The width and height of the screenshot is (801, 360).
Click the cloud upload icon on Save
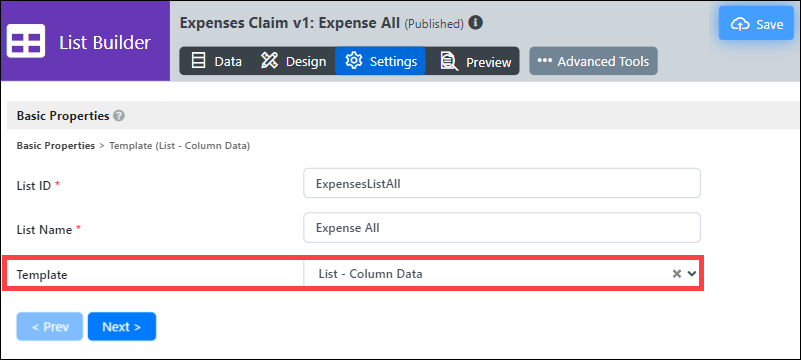(x=740, y=24)
